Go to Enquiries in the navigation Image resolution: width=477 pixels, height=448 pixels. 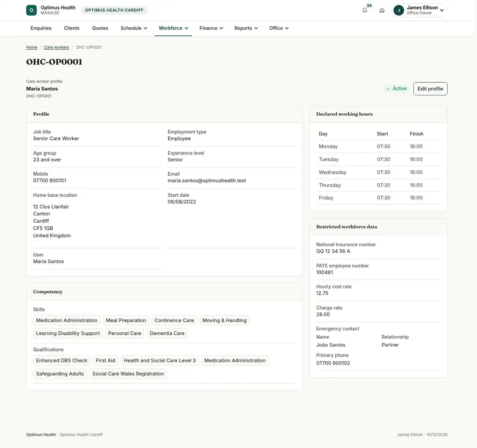tap(41, 28)
